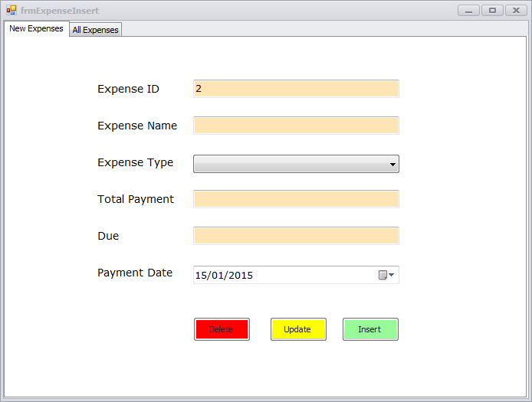532x402 pixels.
Task: Click the green Insert button
Action: [x=370, y=329]
